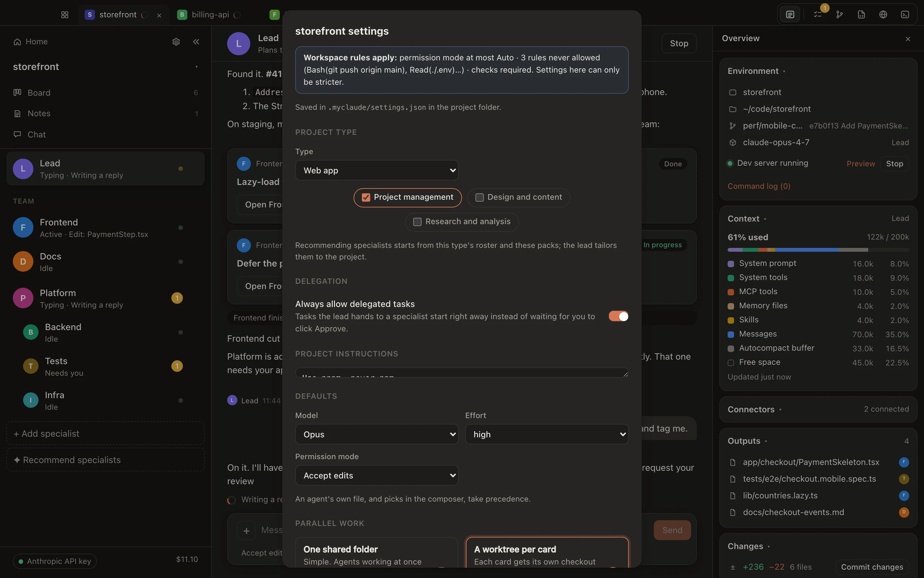The width and height of the screenshot is (924, 578).
Task: Select A worktree per card option
Action: (x=547, y=552)
